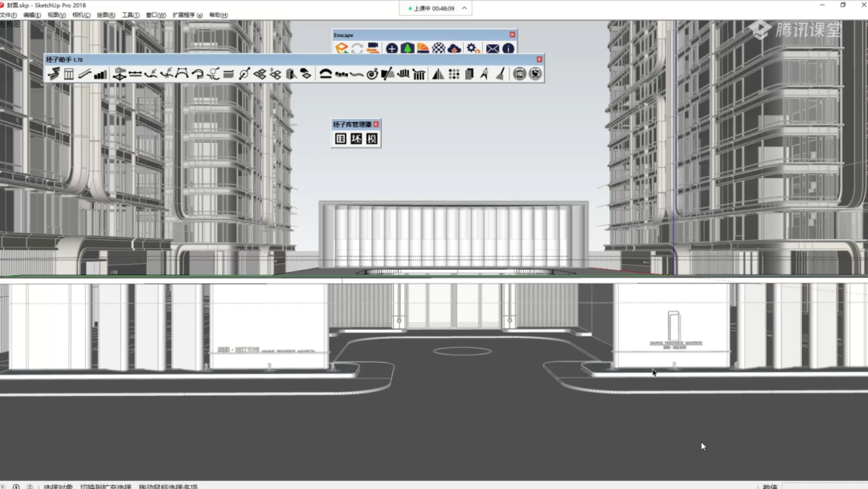Click the last round icon in 坯子助手 toolbar

tap(534, 74)
